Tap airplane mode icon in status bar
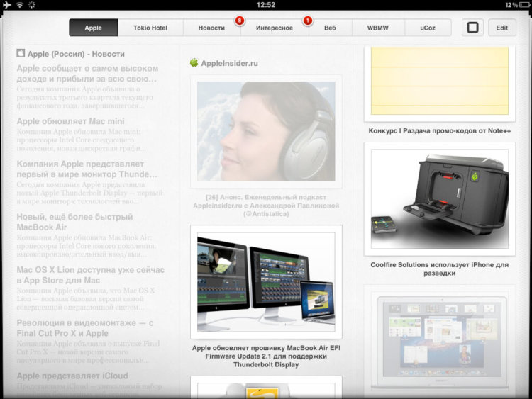 pos(7,5)
